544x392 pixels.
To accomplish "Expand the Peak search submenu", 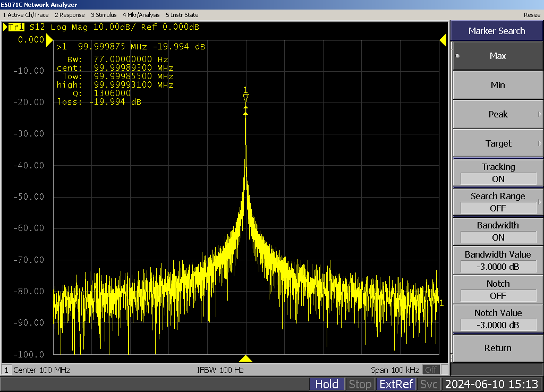I will pyautogui.click(x=497, y=114).
